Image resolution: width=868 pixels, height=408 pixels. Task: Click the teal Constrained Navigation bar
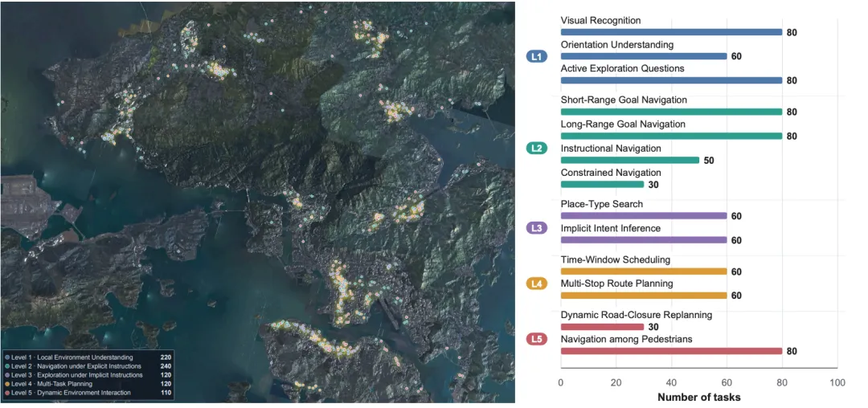click(x=602, y=184)
